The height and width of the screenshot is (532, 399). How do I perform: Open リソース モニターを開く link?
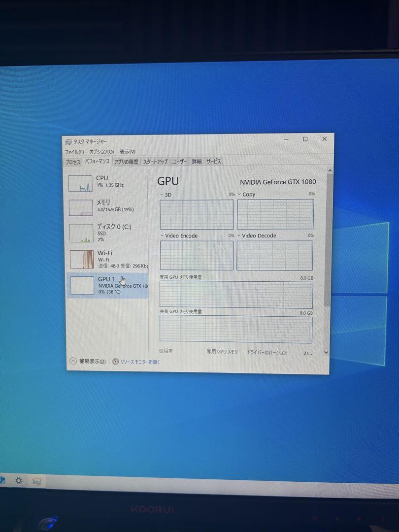[140, 362]
